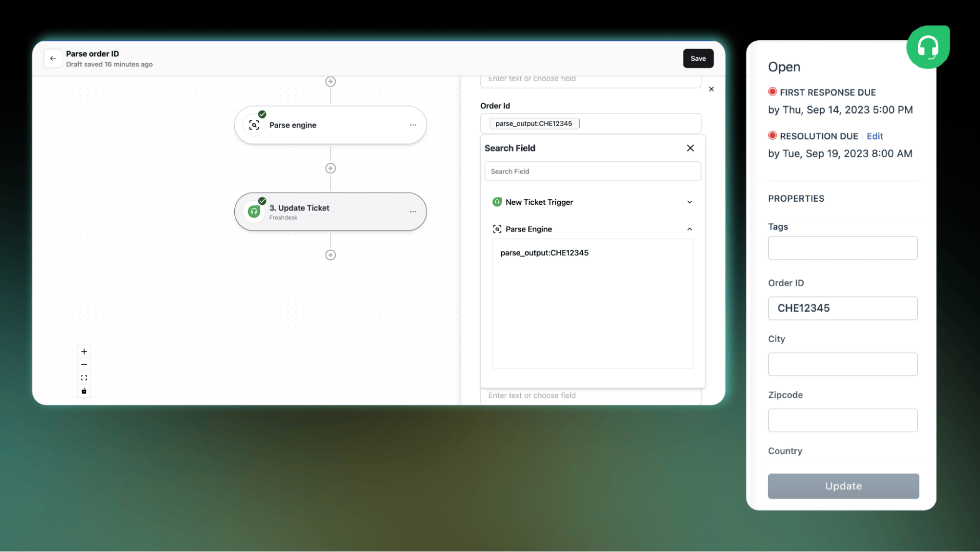The image size is (980, 552).
Task: Fit workflow canvas to view
Action: [84, 378]
